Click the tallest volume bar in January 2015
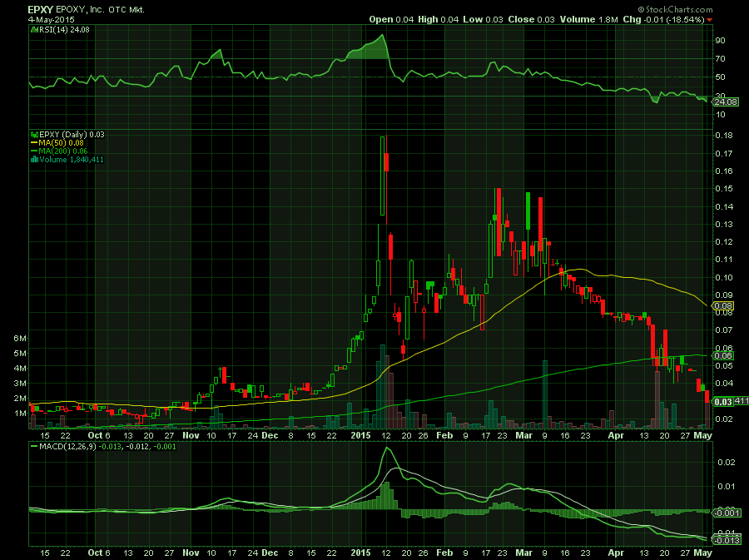Viewport: 749px width, 560px height. (x=382, y=386)
